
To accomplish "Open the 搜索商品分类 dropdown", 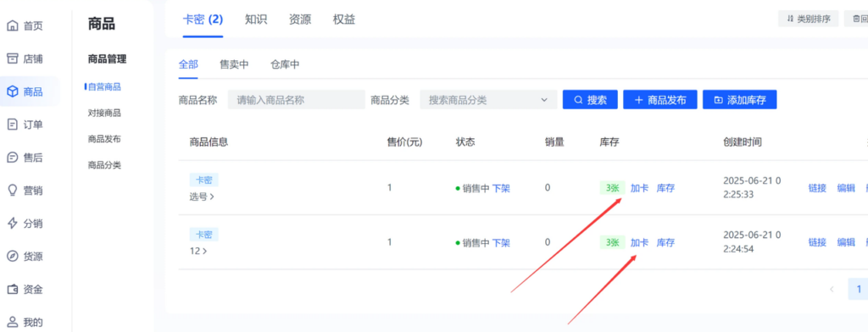I will point(489,100).
